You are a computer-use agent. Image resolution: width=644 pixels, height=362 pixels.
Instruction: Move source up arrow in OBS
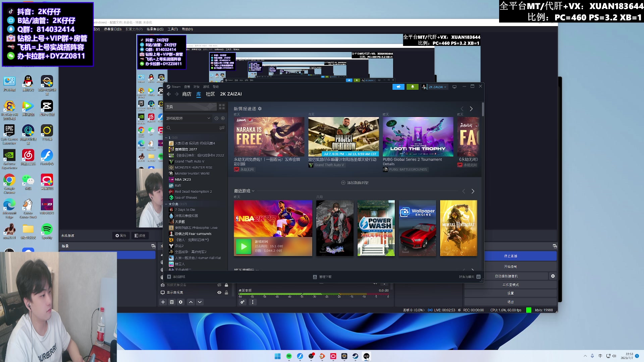click(x=191, y=302)
